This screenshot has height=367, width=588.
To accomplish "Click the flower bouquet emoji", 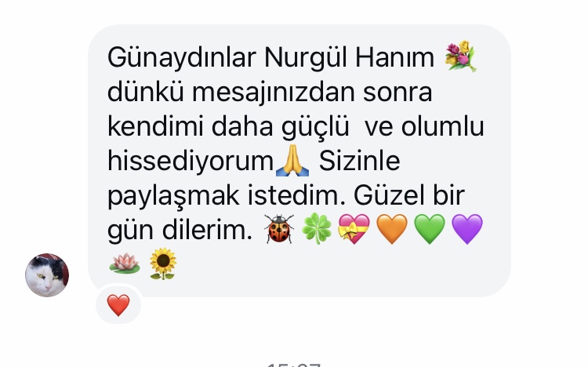I will 460,56.
